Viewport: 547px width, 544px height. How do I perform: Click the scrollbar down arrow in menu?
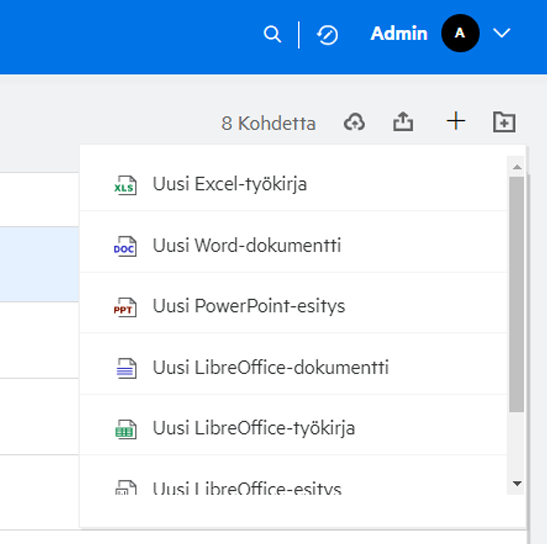[517, 484]
